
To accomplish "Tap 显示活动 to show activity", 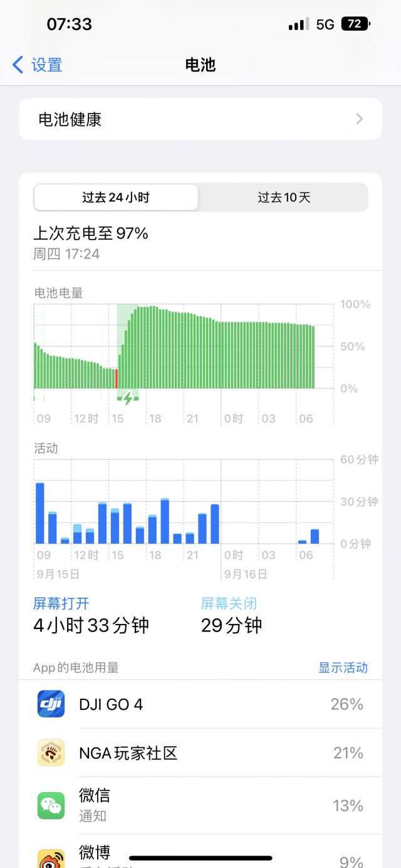I will click(343, 668).
